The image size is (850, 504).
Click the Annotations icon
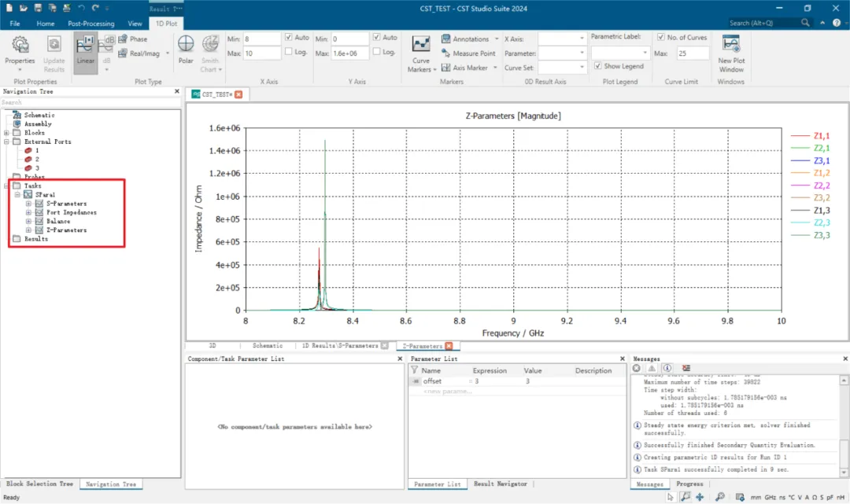click(x=445, y=39)
